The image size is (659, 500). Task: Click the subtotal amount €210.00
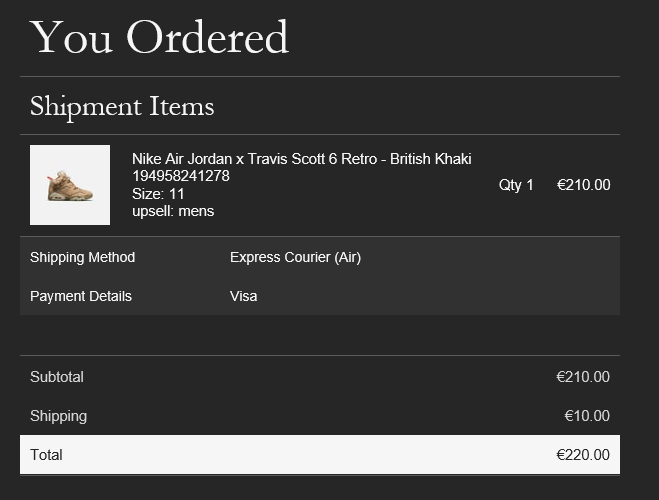pyautogui.click(x=583, y=377)
